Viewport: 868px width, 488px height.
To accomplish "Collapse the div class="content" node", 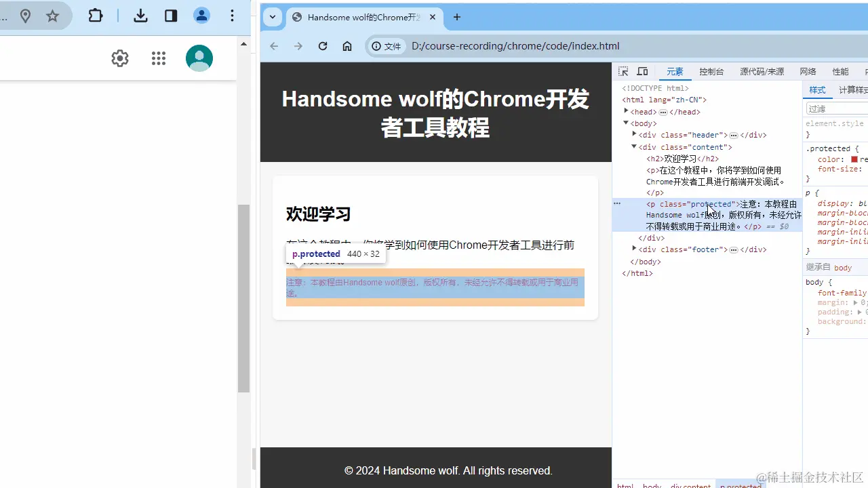I will (635, 146).
